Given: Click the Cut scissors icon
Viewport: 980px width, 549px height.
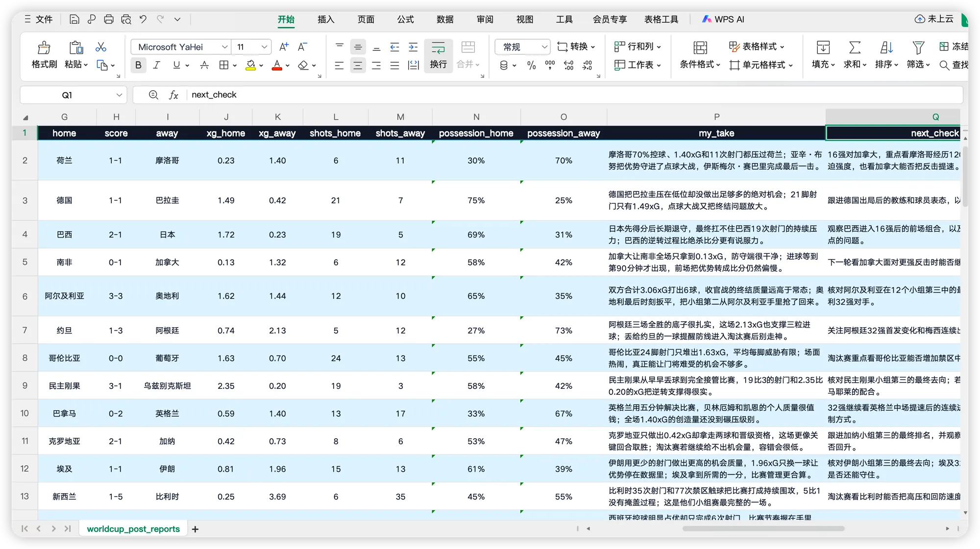Looking at the screenshot, I should click(x=101, y=47).
